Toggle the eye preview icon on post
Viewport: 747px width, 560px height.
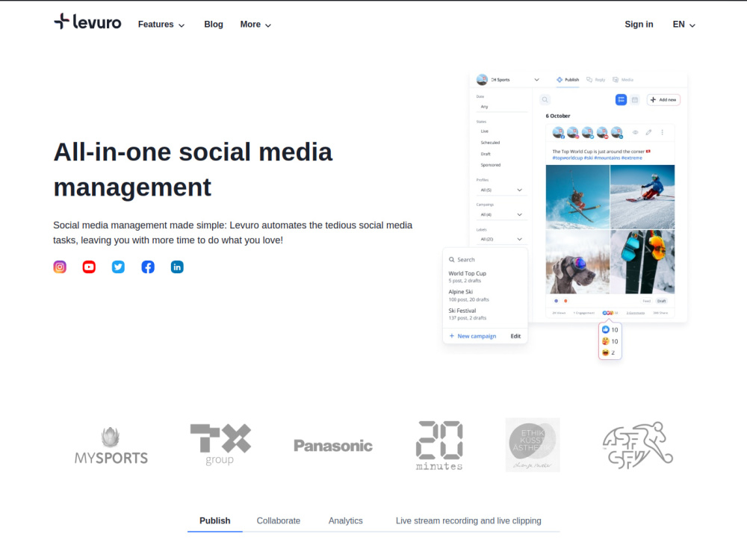coord(635,132)
